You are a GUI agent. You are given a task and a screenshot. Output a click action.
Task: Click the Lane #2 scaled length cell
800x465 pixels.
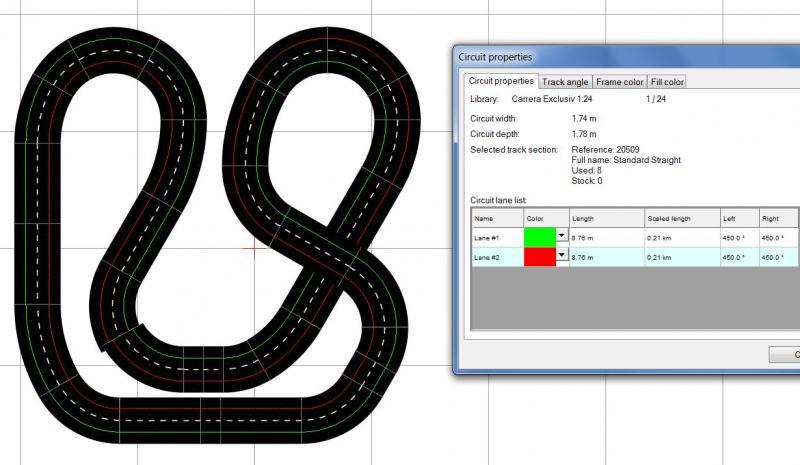[x=681, y=257]
